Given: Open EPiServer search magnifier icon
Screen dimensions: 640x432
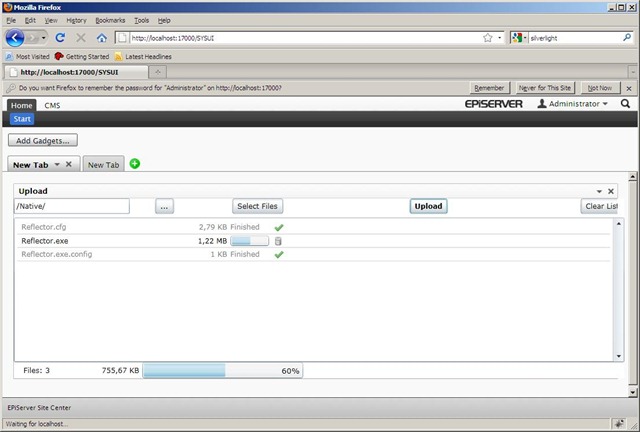Looking at the screenshot, I should click(x=625, y=104).
